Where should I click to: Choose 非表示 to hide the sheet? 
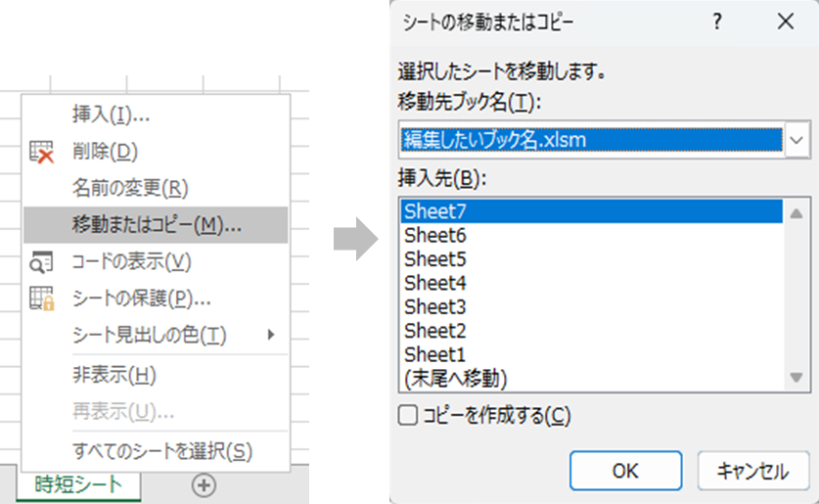coord(114,375)
